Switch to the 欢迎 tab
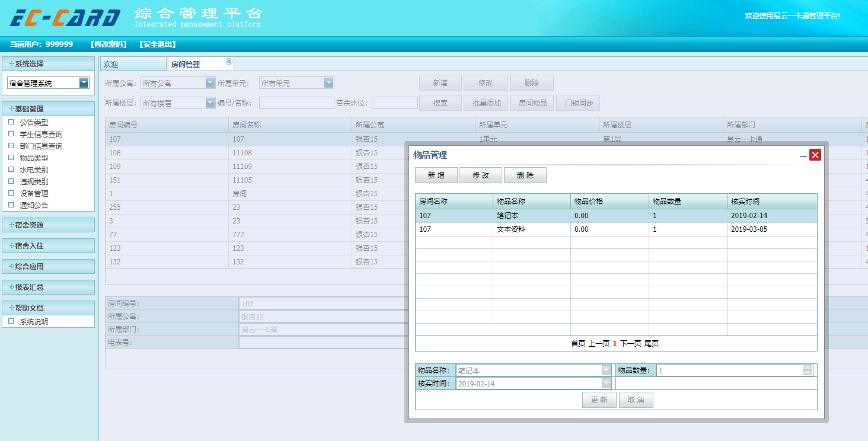Screen dimensions: 868x441 [133, 64]
